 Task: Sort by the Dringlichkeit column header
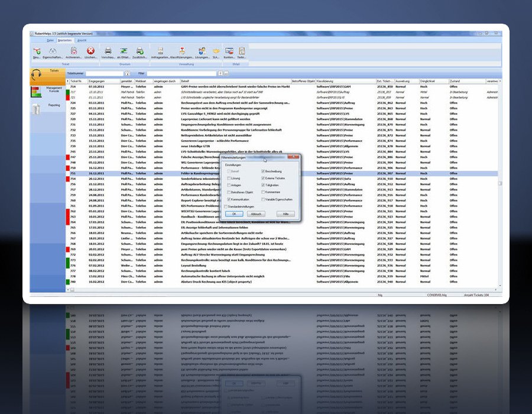tap(434, 82)
